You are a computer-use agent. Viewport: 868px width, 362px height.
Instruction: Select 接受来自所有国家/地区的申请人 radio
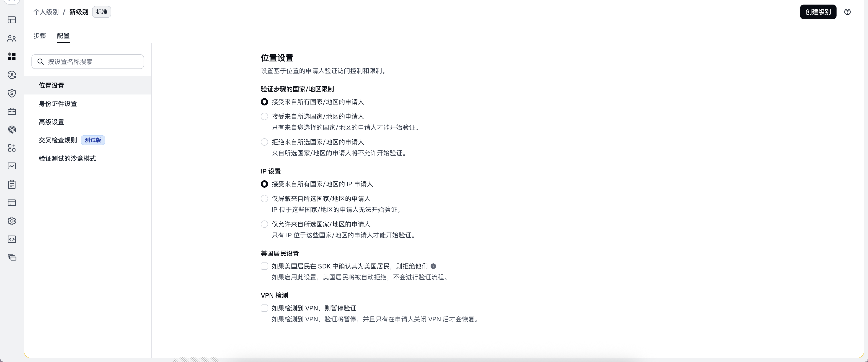coord(264,102)
